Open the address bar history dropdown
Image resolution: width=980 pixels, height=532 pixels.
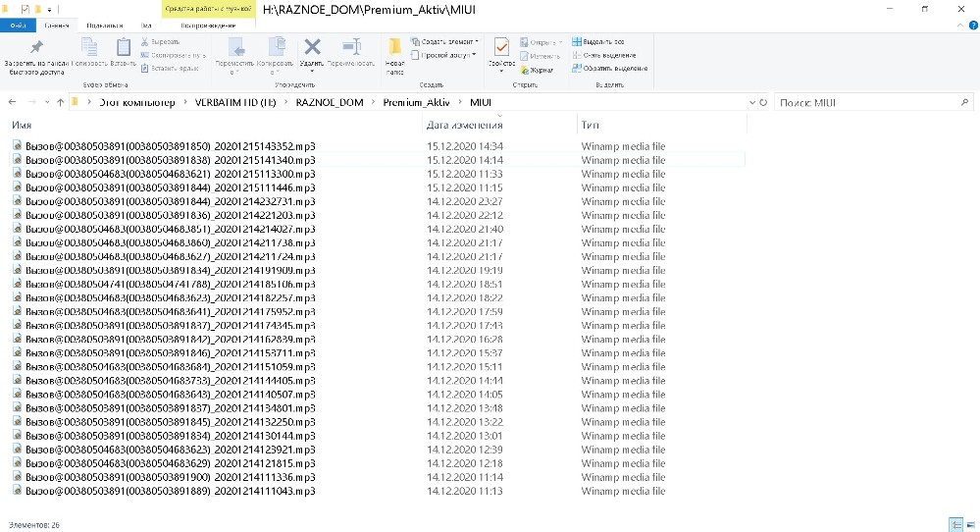point(751,102)
